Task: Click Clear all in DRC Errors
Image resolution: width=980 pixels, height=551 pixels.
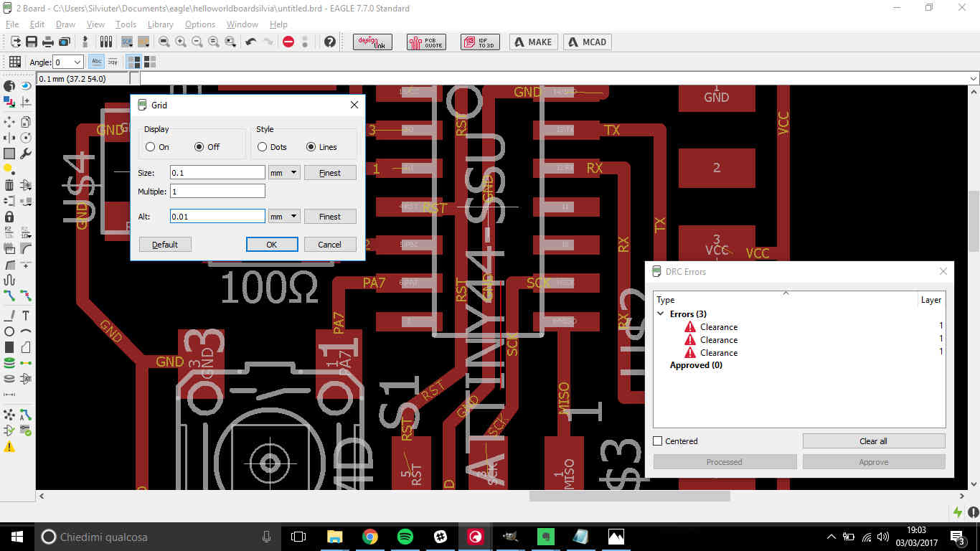Action: point(874,441)
